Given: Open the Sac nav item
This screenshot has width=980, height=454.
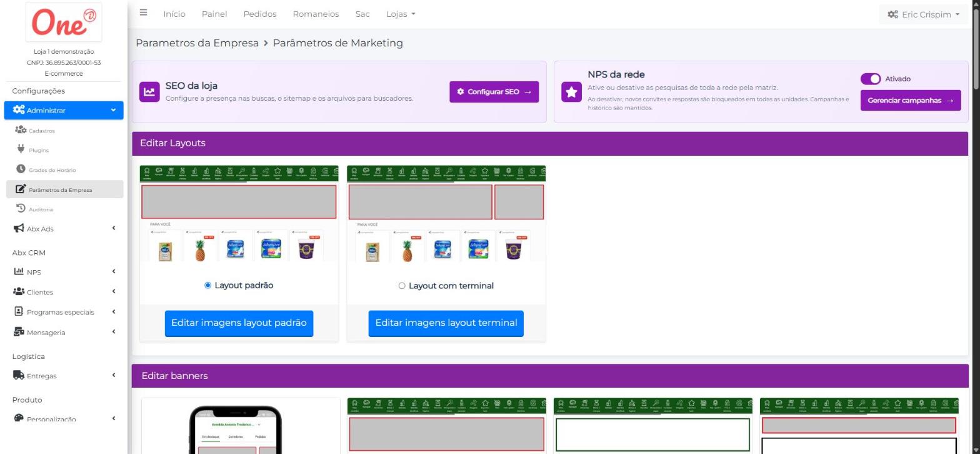Looking at the screenshot, I should pyautogui.click(x=362, y=14).
